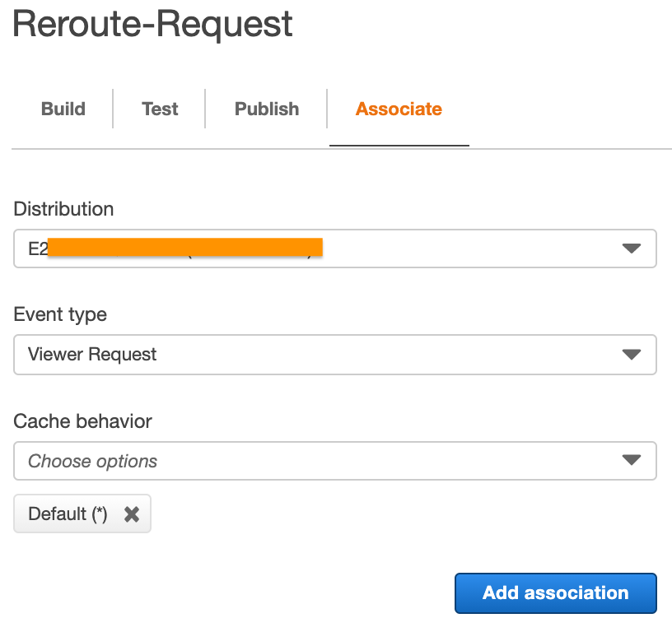The image size is (672, 632).
Task: Select the Associate tab
Action: [399, 109]
